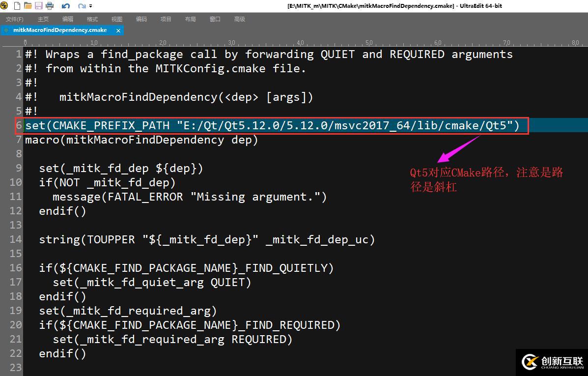Open the 编辑 menu
The image size is (588, 376).
[68, 19]
